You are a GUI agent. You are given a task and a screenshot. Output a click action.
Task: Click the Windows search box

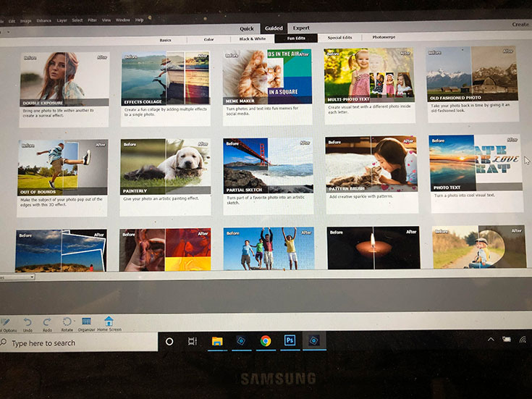click(79, 343)
